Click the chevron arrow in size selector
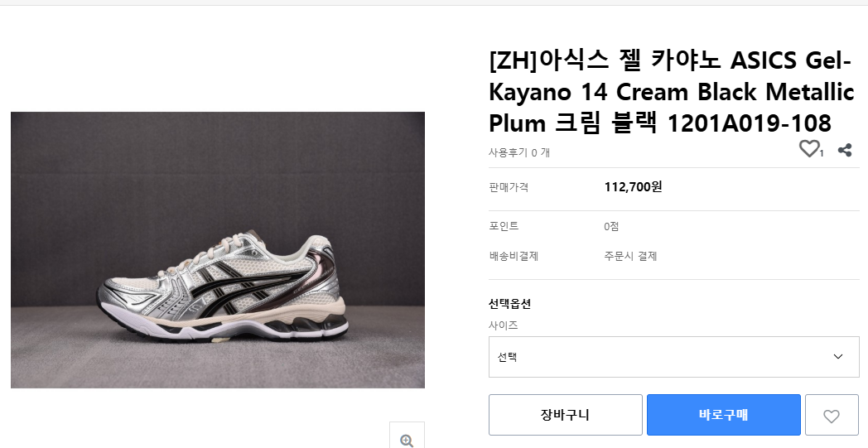Screen dimensions: 868x448 838,357
